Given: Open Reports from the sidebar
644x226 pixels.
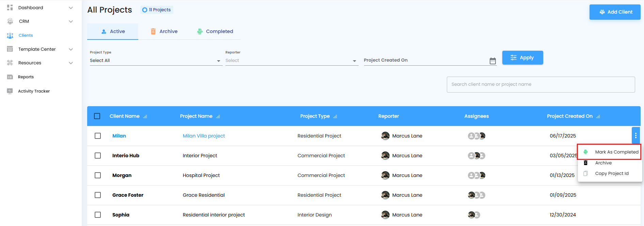Looking at the screenshot, I should 26,77.
